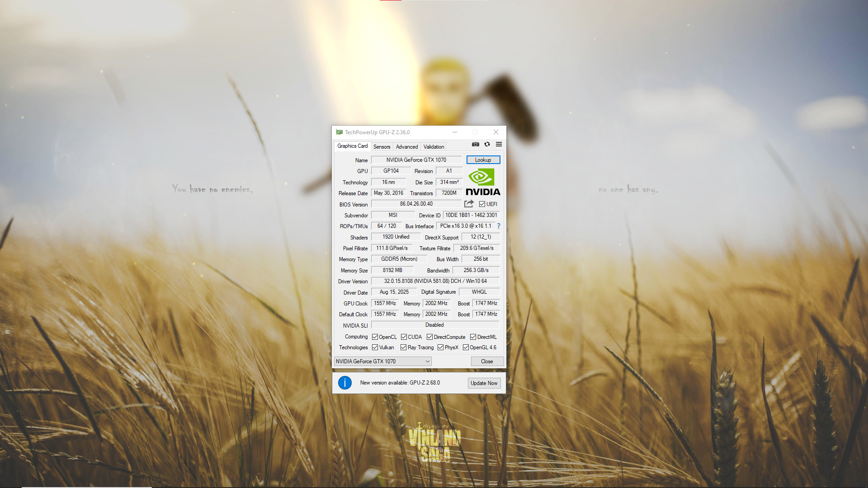
Task: Toggle the CUDA checkbox
Action: 404,337
